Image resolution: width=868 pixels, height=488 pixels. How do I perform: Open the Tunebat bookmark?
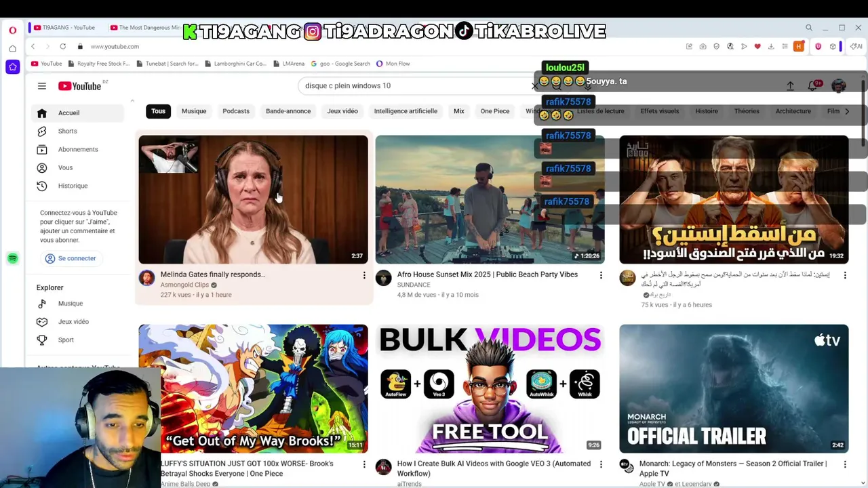click(x=167, y=64)
